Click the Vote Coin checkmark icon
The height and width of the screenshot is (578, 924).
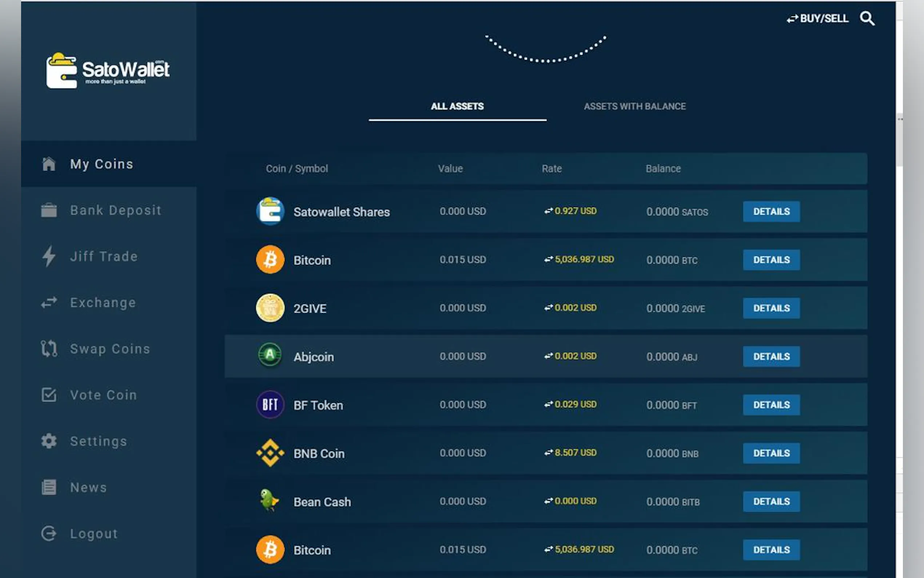[x=49, y=395]
